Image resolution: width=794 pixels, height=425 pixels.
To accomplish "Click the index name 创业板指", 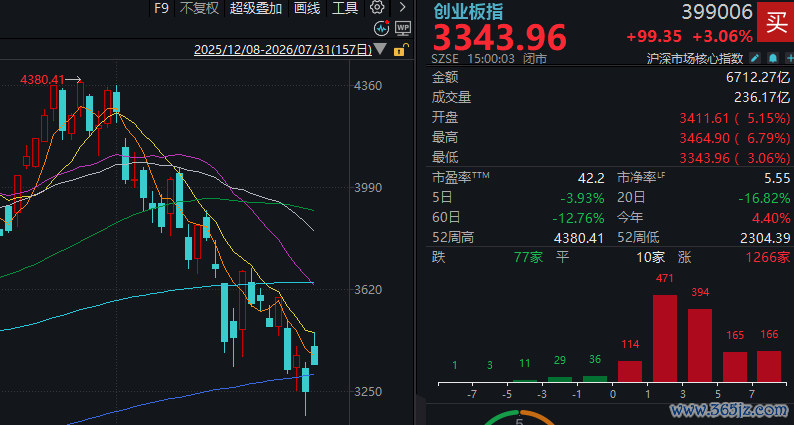I will [x=468, y=11].
